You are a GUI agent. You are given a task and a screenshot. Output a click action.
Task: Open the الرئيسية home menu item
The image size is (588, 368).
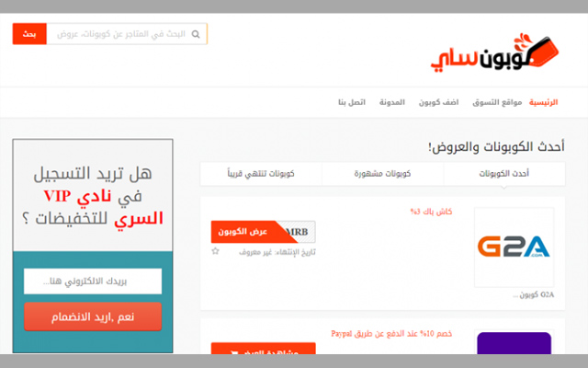point(548,101)
